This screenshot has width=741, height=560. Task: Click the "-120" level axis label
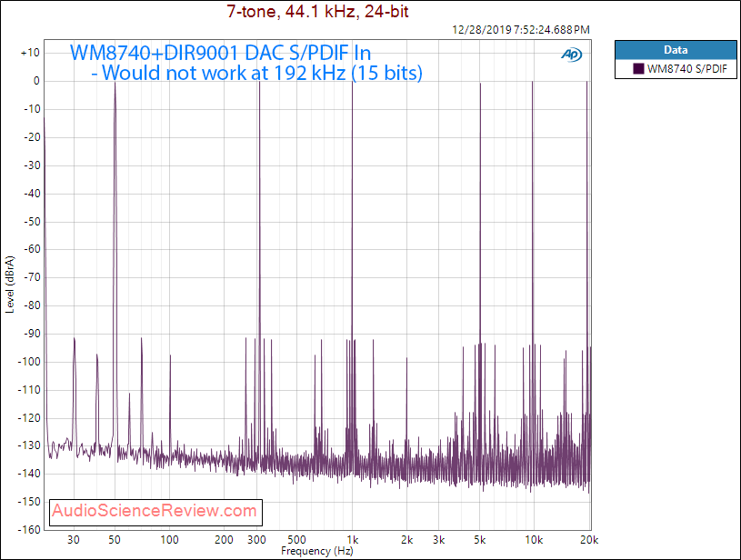pyautogui.click(x=29, y=418)
